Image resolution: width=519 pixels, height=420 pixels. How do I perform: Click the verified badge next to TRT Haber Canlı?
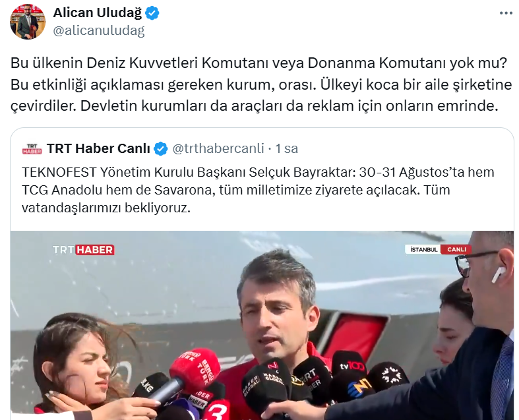pyautogui.click(x=161, y=148)
